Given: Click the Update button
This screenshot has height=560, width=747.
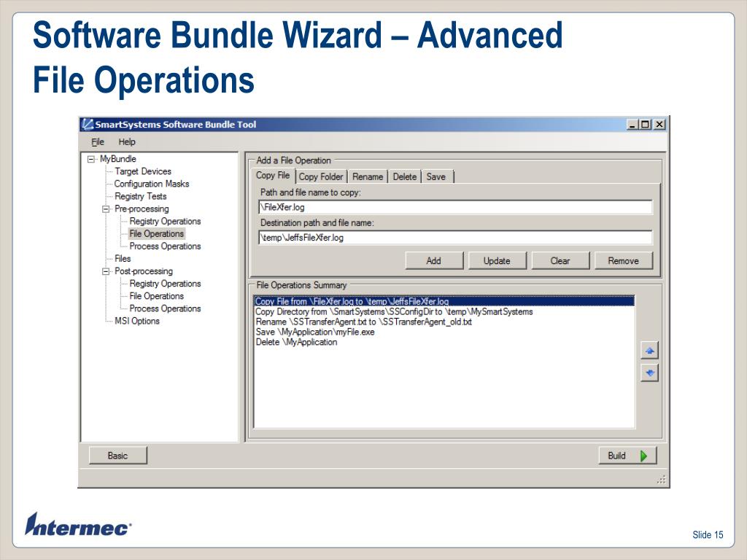Looking at the screenshot, I should [497, 261].
